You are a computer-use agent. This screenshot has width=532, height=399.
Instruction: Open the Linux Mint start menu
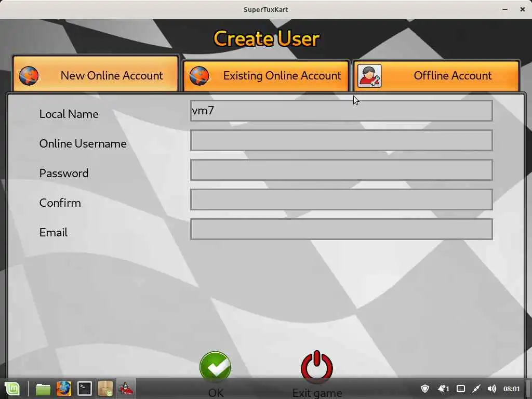pos(12,389)
